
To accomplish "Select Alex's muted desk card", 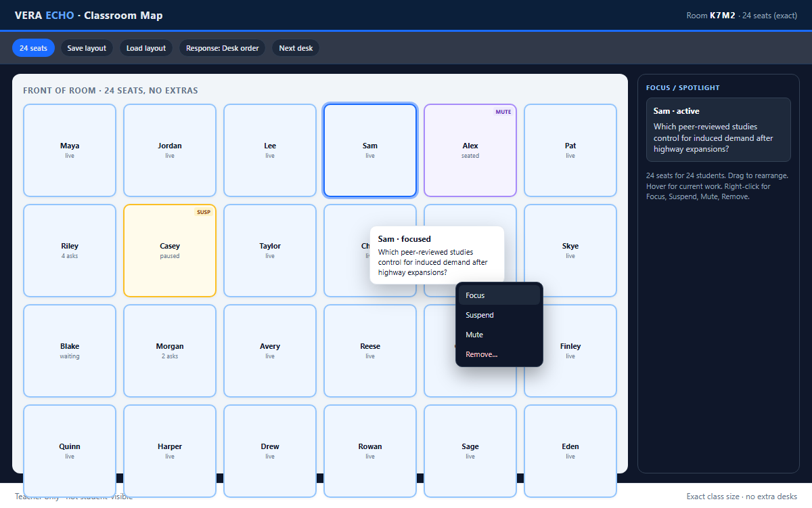I will [x=470, y=150].
